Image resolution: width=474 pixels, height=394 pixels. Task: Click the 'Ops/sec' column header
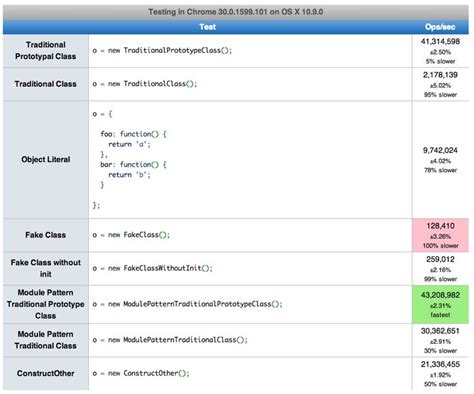click(440, 27)
